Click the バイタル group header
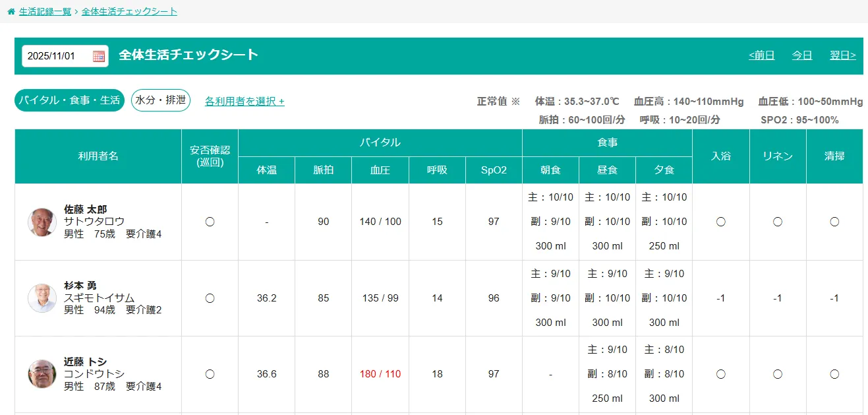 click(x=380, y=143)
